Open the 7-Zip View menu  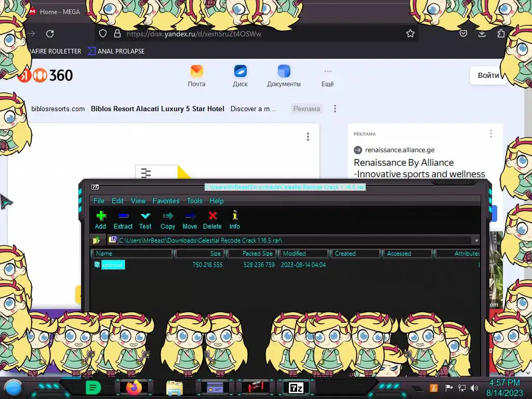pos(138,201)
